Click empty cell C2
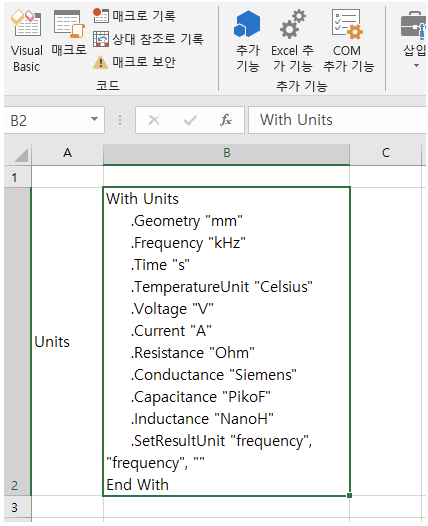Screen dimensions: 428x526 [x=386, y=341]
